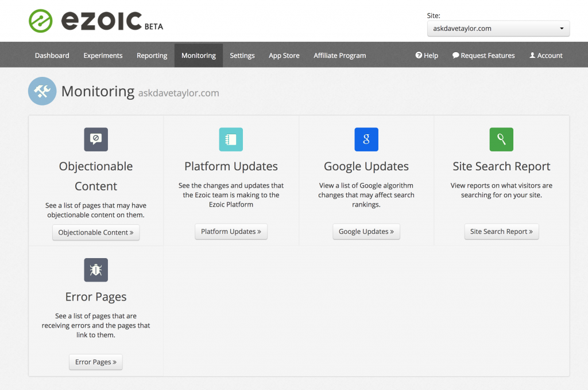This screenshot has width=588, height=390.
Task: Click text 'See the changes and updates that'
Action: pos(231,185)
